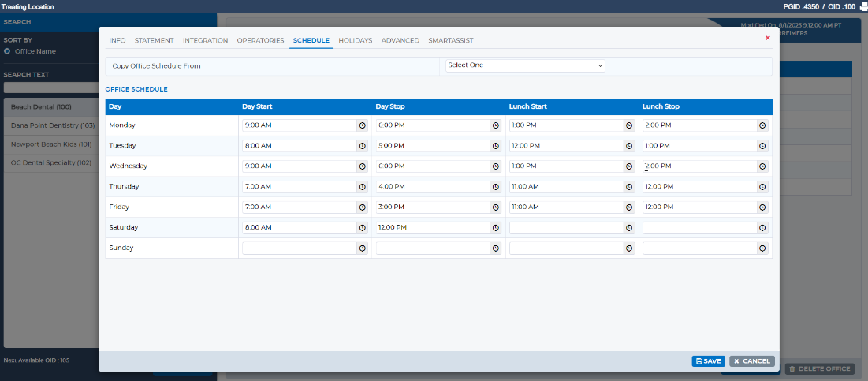
Task: Open clock picker for Thursday Day Start
Action: pyautogui.click(x=363, y=187)
